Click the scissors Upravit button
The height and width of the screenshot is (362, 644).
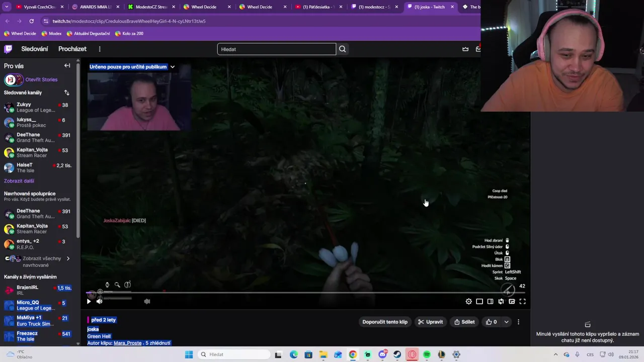point(430,322)
